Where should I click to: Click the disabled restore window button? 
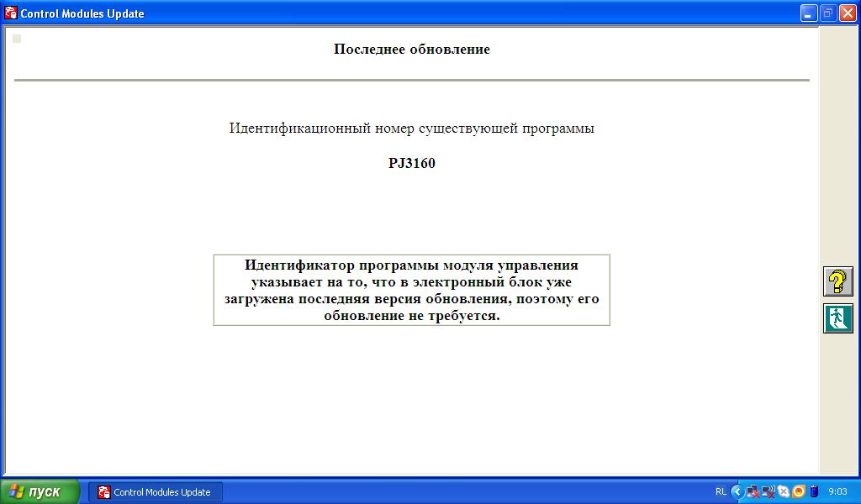[x=828, y=13]
